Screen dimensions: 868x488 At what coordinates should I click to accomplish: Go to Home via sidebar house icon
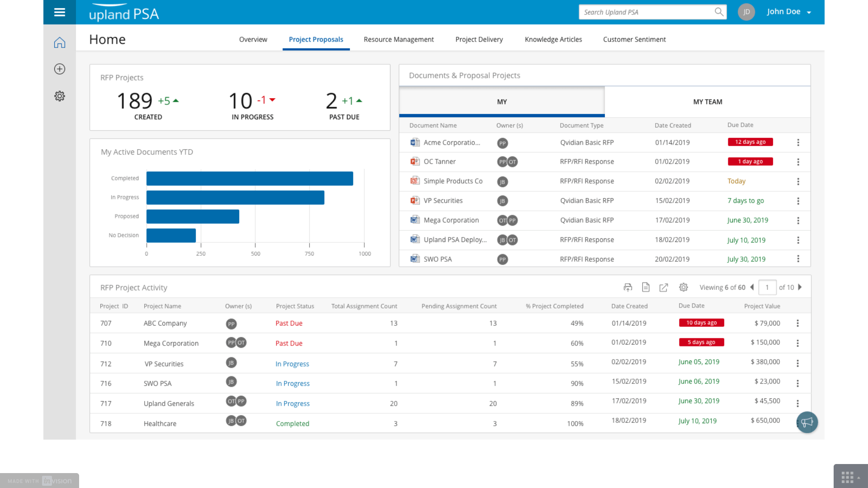(x=60, y=43)
